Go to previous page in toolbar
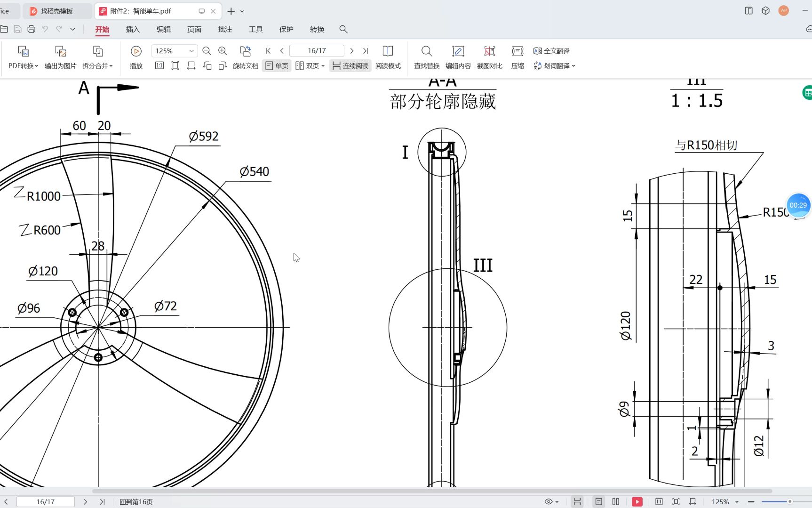This screenshot has height=508, width=812. coord(282,51)
